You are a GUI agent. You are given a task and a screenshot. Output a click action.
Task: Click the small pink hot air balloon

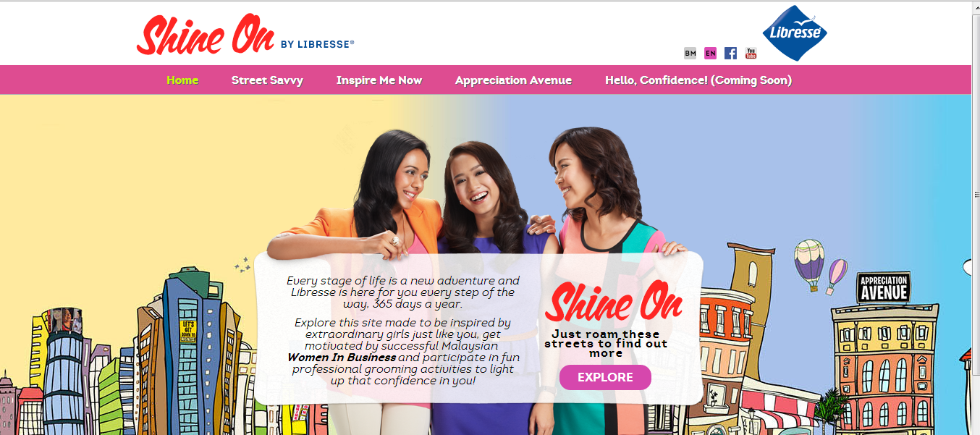[x=836, y=276]
